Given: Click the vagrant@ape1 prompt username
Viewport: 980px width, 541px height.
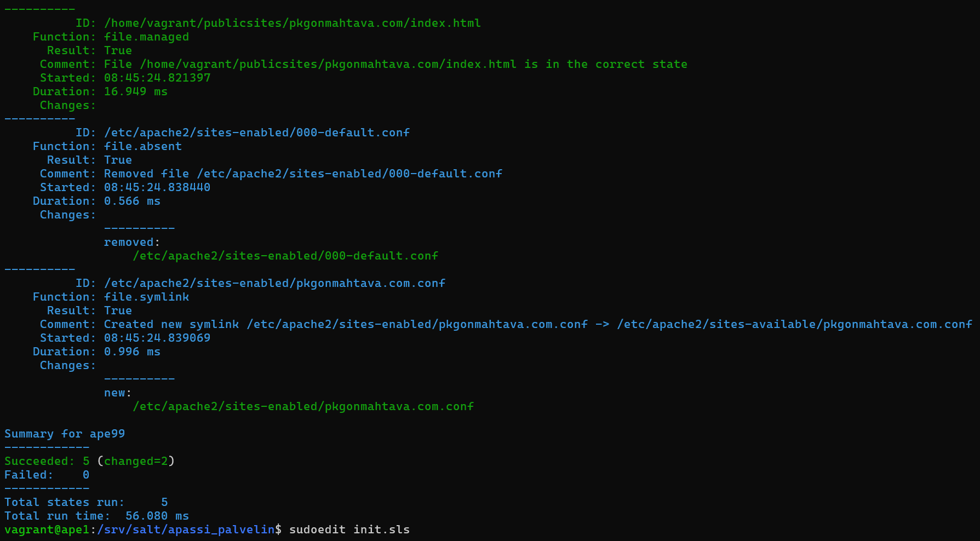Looking at the screenshot, I should (47, 530).
